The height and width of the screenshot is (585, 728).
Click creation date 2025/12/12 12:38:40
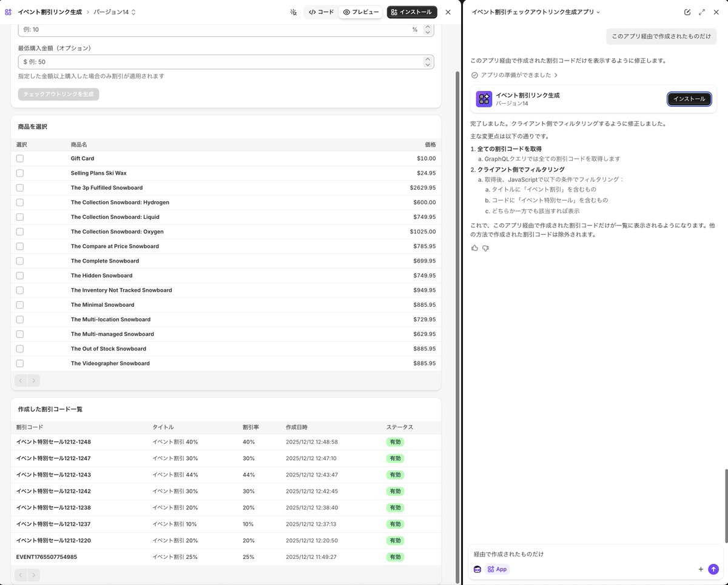coord(312,507)
